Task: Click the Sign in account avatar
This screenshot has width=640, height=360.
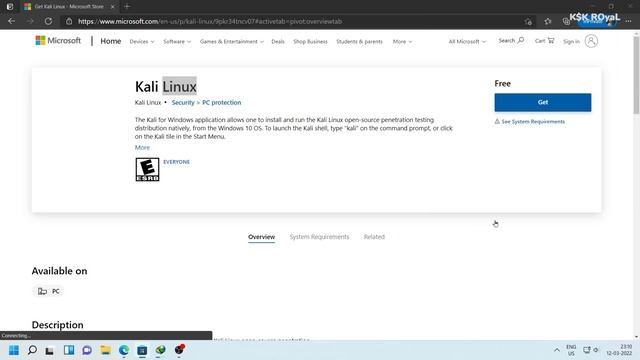Action: (591, 41)
